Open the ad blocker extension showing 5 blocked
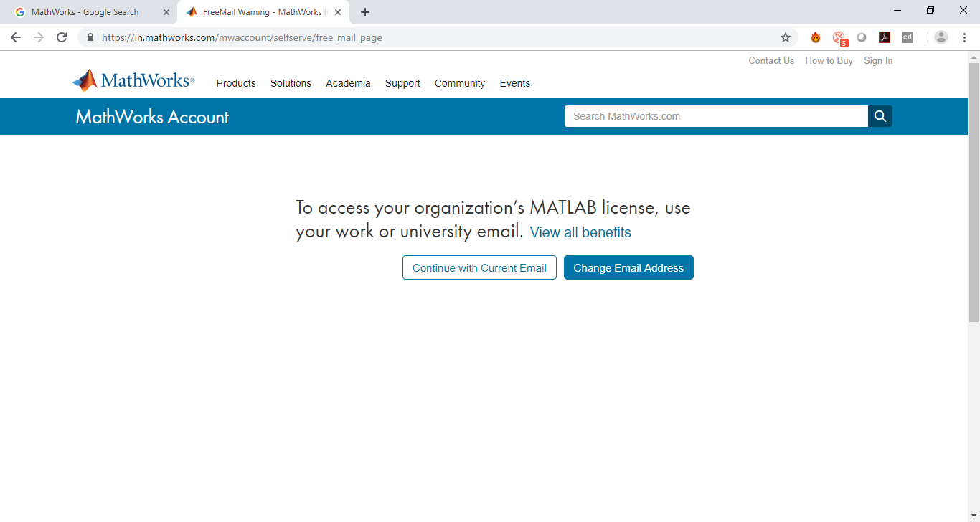The image size is (980, 522). coord(839,37)
